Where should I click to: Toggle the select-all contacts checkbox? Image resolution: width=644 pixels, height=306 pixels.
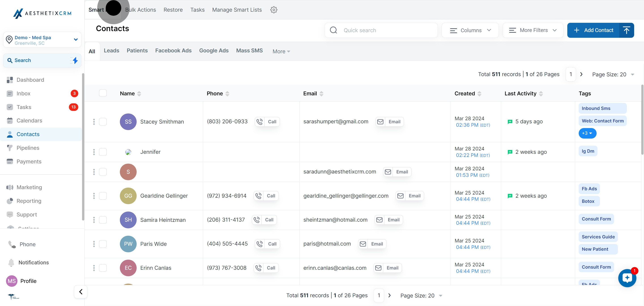[x=103, y=93]
